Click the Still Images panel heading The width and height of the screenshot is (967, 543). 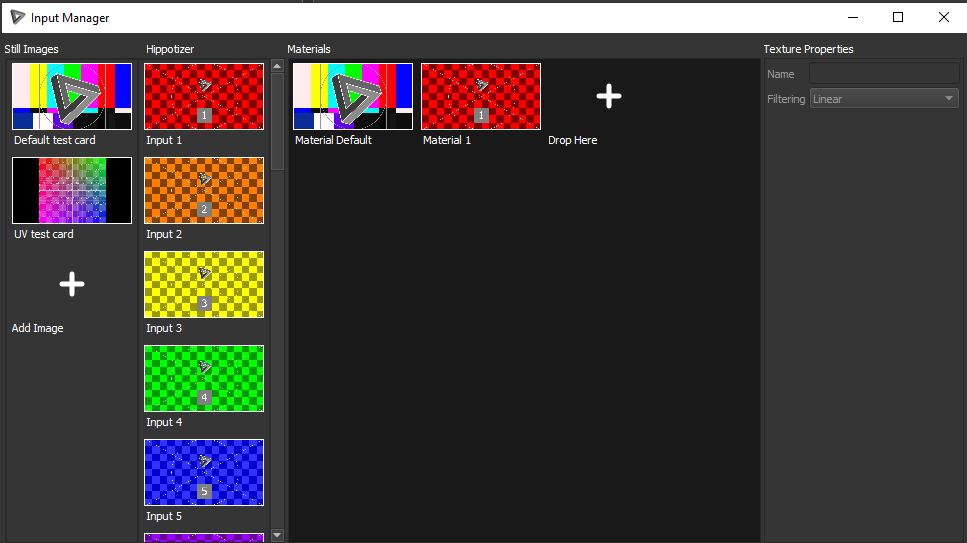(x=31, y=49)
